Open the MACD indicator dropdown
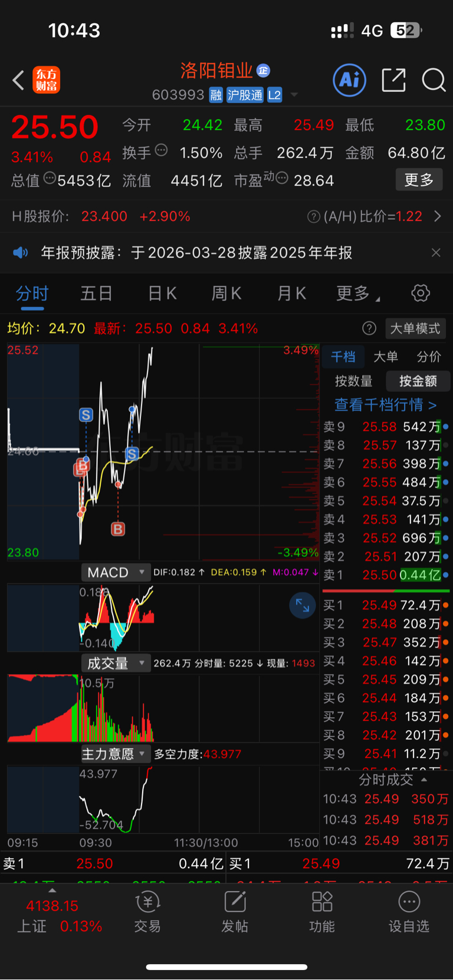Viewport: 453px width, 980px height. click(x=116, y=572)
